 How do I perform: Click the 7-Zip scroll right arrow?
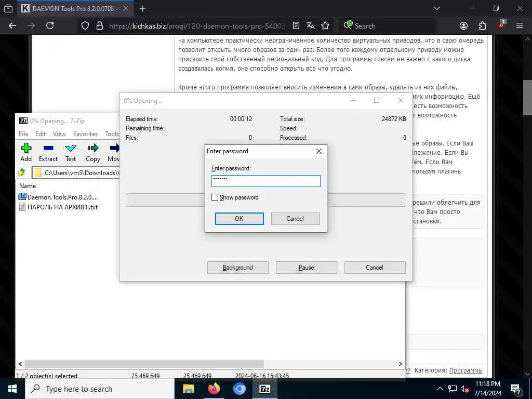(401, 364)
